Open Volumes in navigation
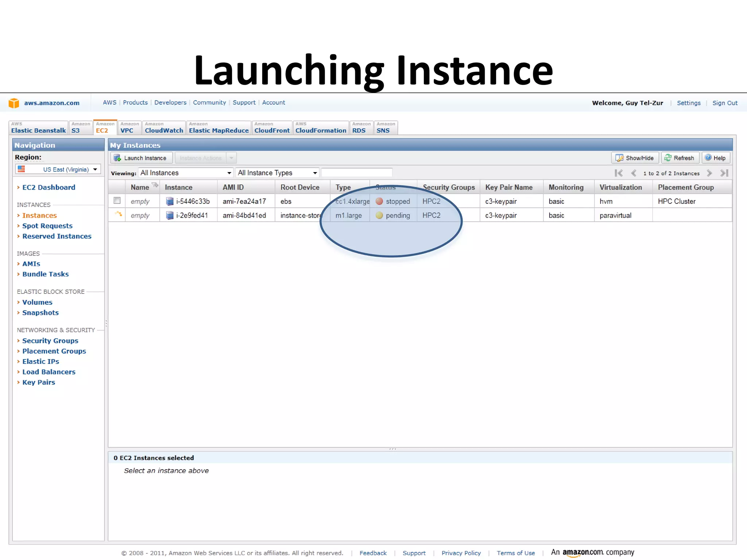The width and height of the screenshot is (747, 560). pyautogui.click(x=37, y=302)
